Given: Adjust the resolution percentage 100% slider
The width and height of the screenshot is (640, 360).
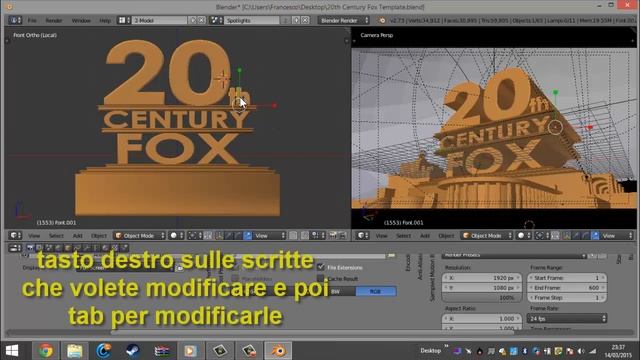Looking at the screenshot, I should pyautogui.click(x=482, y=298).
